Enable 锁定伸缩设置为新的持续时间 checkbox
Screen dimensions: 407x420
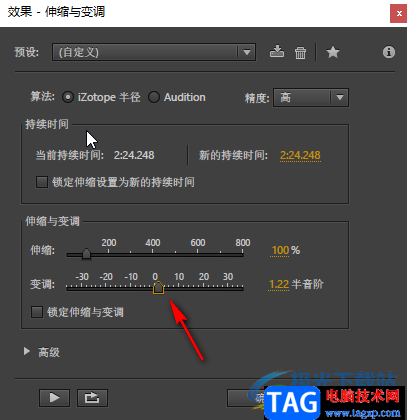point(42,182)
